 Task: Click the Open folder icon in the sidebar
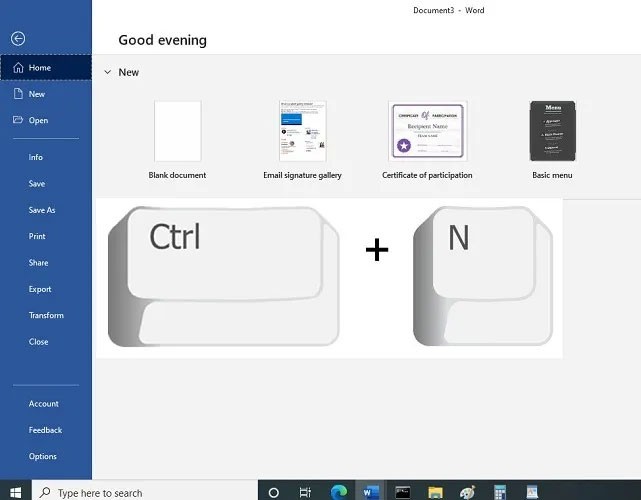[17, 120]
